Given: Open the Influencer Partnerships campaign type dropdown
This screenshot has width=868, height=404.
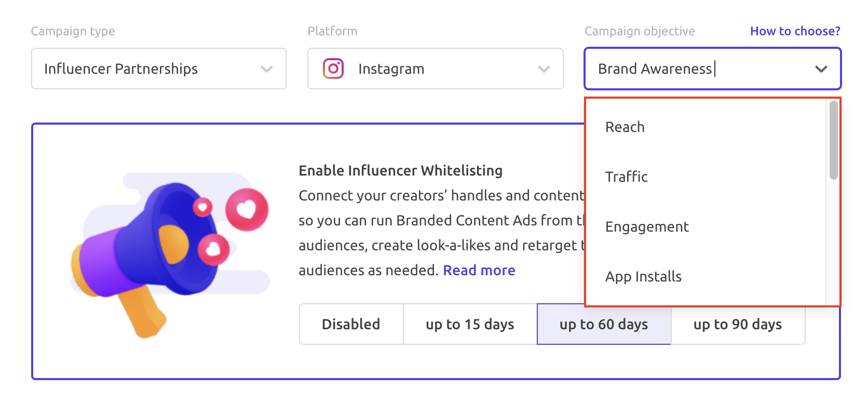Looking at the screenshot, I should [x=159, y=69].
